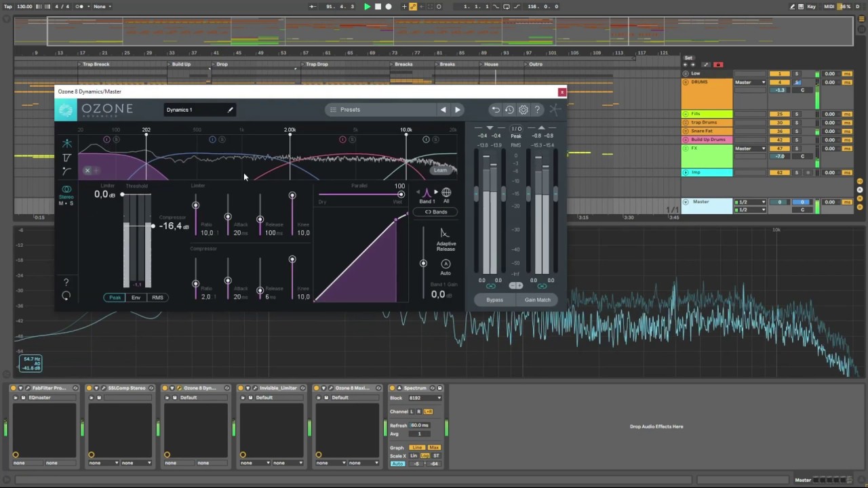The height and width of the screenshot is (488, 868).
Task: Click the help question mark beside gear
Action: pyautogui.click(x=537, y=110)
